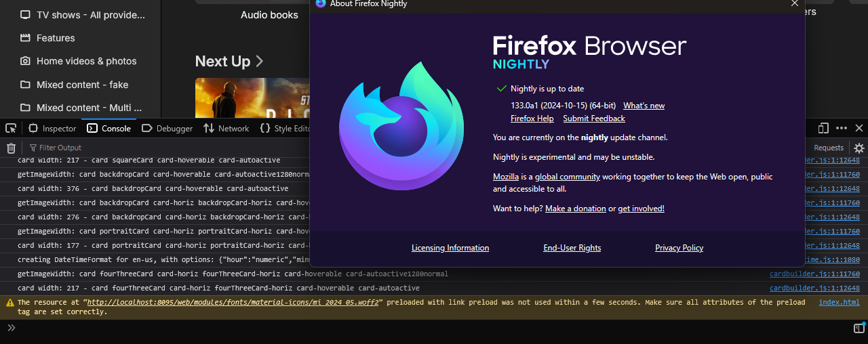
Task: Toggle the console sidebar editor icon
Action: [859, 328]
